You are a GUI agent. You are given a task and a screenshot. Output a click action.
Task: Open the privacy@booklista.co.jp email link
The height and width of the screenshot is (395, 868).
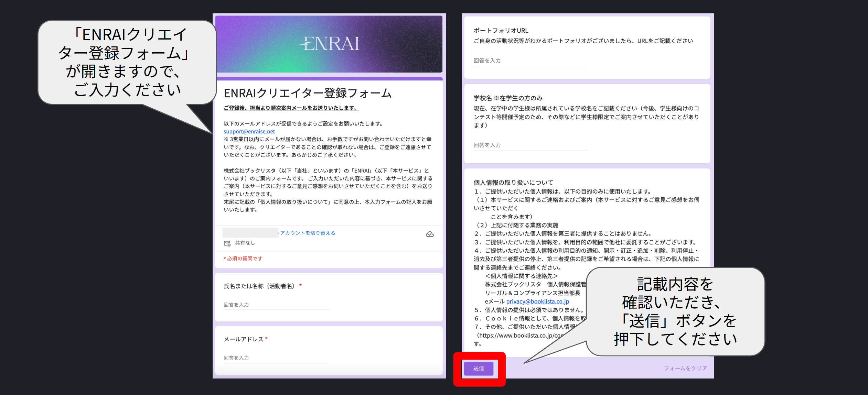click(x=537, y=301)
